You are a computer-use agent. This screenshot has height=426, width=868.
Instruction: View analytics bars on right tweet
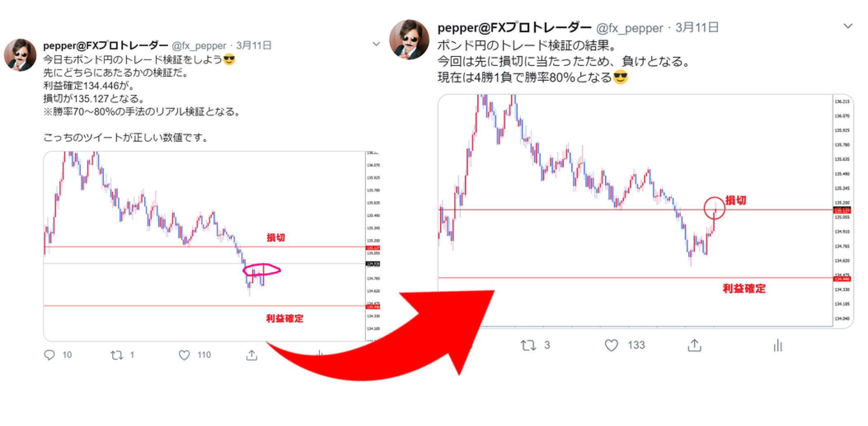[x=778, y=346]
